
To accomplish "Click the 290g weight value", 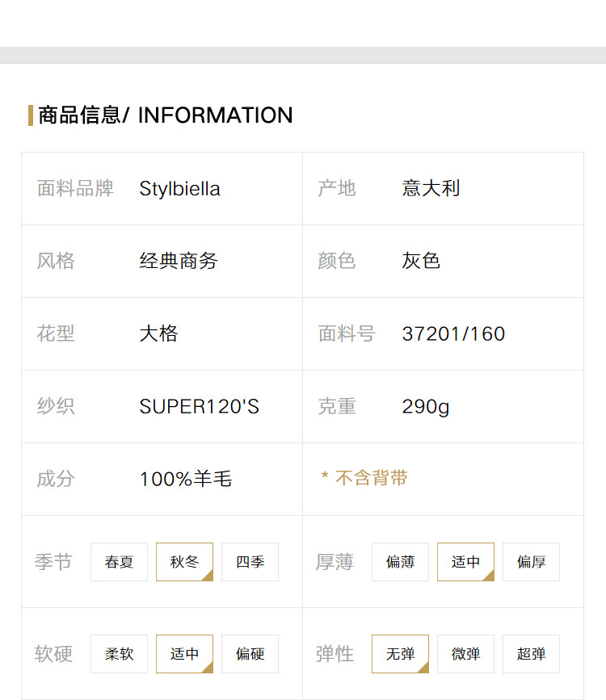I will (x=426, y=407).
